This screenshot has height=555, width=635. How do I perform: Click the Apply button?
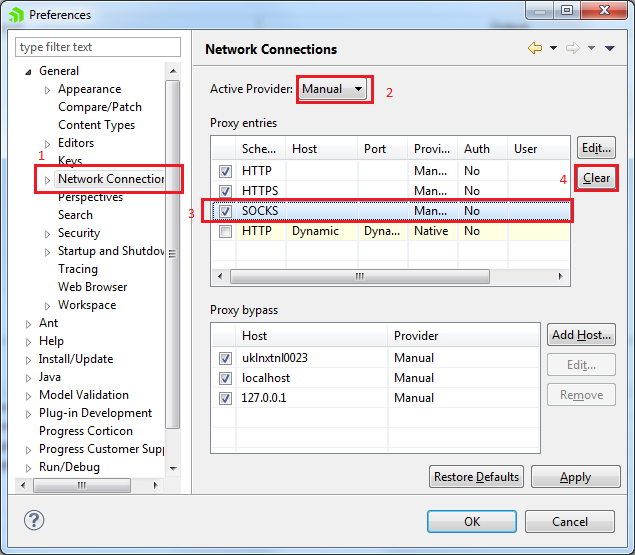coord(575,477)
